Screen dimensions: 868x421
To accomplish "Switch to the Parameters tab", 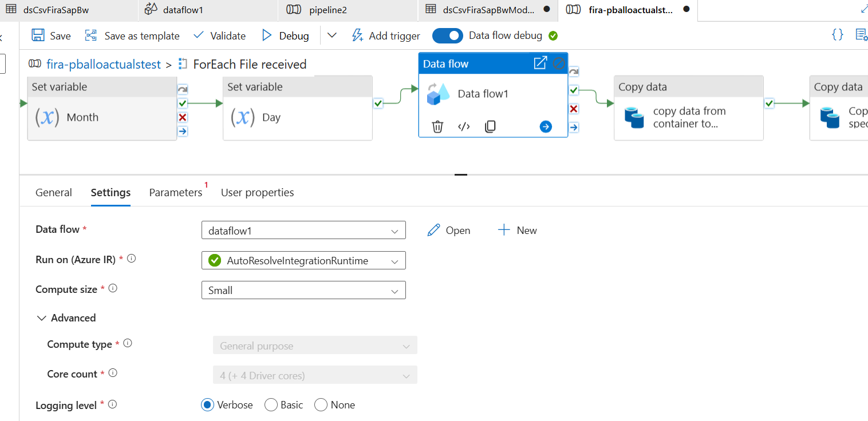I will click(176, 193).
